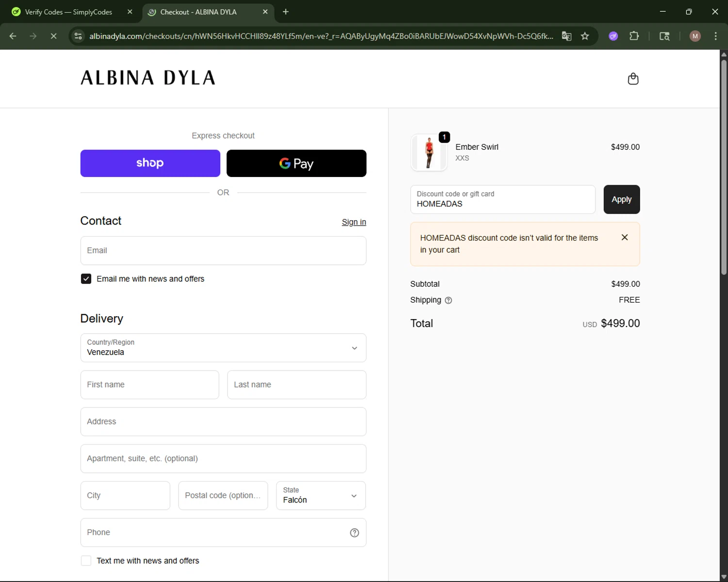Image resolution: width=728 pixels, height=582 pixels.
Task: Click the Contact section heading
Action: point(101,221)
